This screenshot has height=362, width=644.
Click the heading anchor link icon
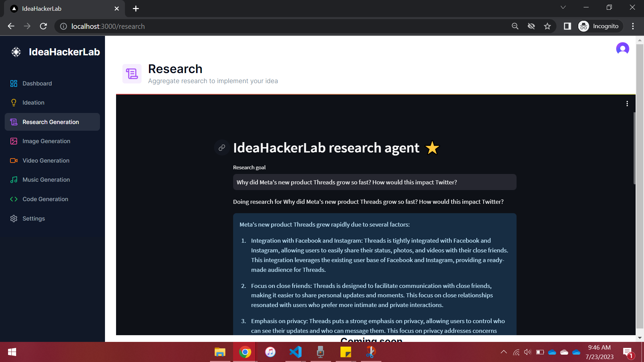[222, 148]
